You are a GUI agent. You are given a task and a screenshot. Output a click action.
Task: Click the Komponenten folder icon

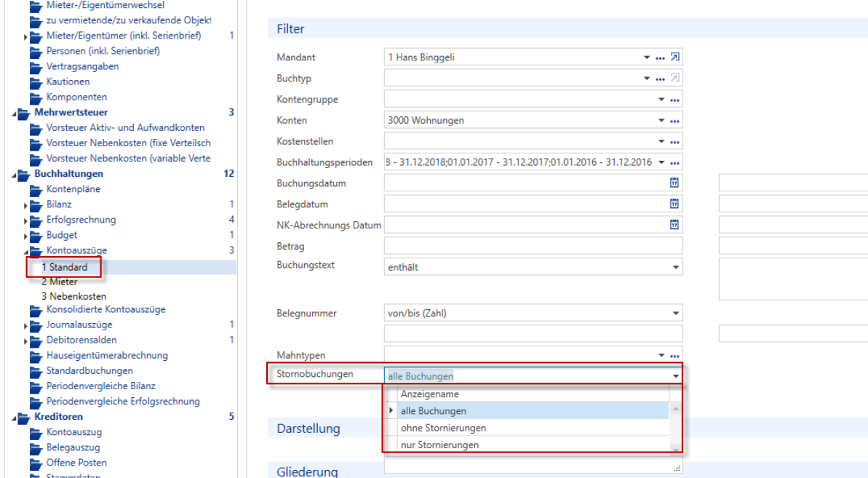pyautogui.click(x=36, y=98)
